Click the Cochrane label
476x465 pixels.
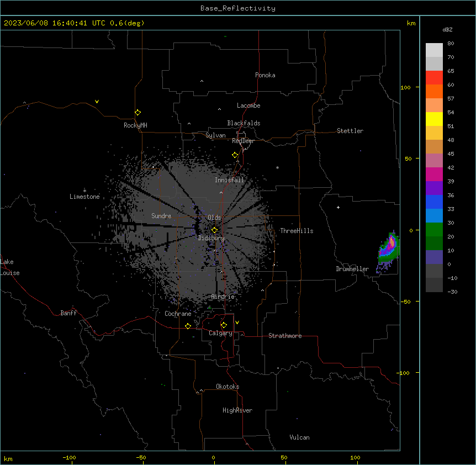[x=178, y=314]
